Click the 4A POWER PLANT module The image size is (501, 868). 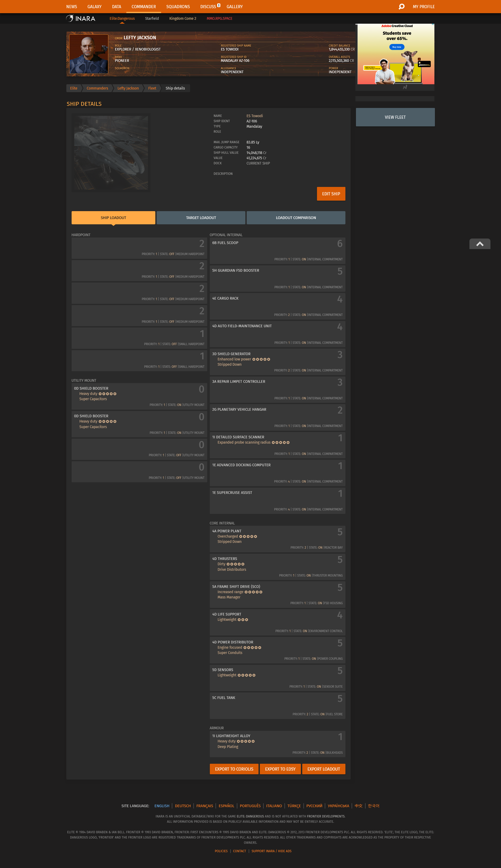pos(277,539)
